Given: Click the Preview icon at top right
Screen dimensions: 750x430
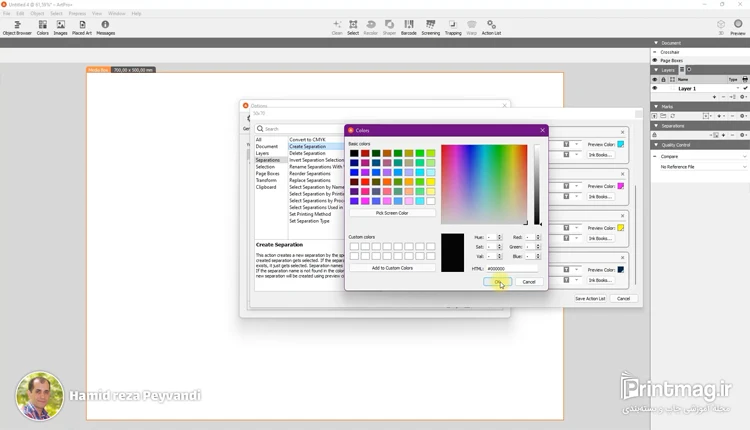Looking at the screenshot, I should tap(738, 27).
